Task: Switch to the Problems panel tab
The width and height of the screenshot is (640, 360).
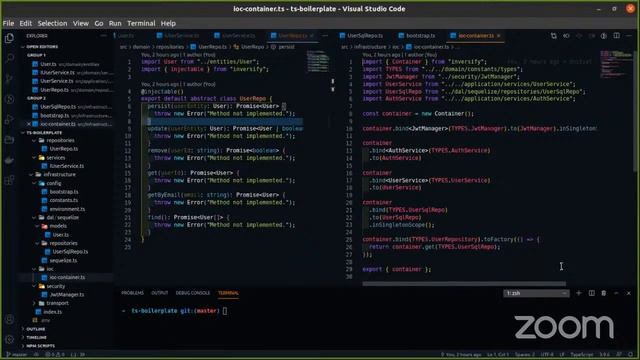Action: [132, 293]
